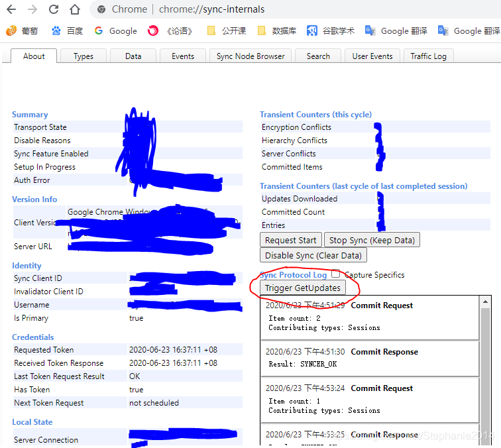Click the Credentials section heading
The height and width of the screenshot is (448, 501).
pyautogui.click(x=33, y=337)
